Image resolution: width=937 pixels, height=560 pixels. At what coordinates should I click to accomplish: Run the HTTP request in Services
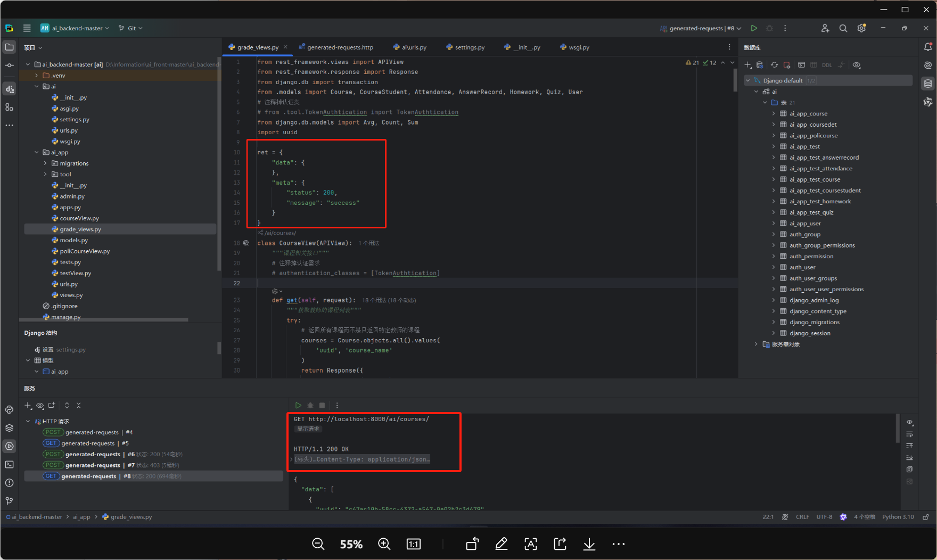click(298, 406)
